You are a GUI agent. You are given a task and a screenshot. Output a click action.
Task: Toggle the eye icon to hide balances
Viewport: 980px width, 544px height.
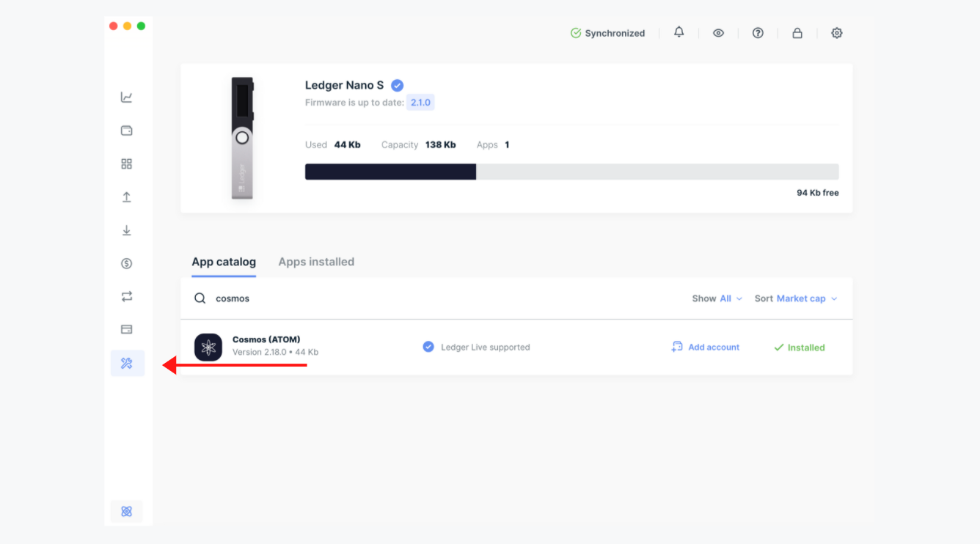(x=718, y=33)
